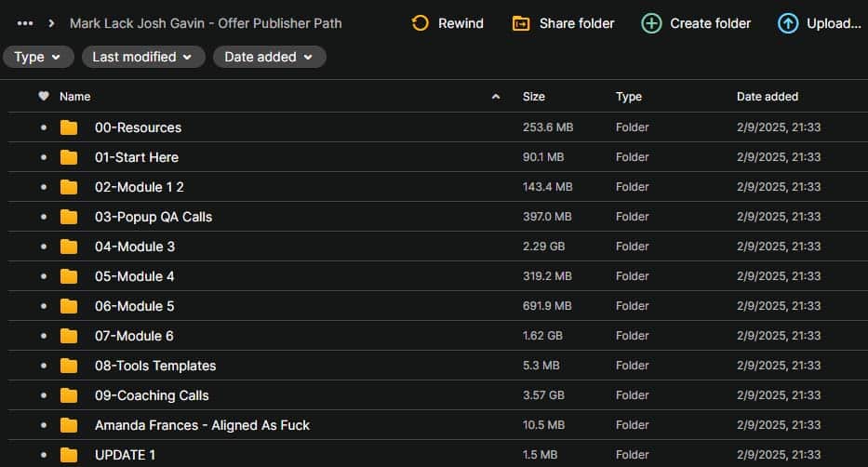Open the Date added filter dropdown
Image resolution: width=868 pixels, height=467 pixels.
[269, 57]
